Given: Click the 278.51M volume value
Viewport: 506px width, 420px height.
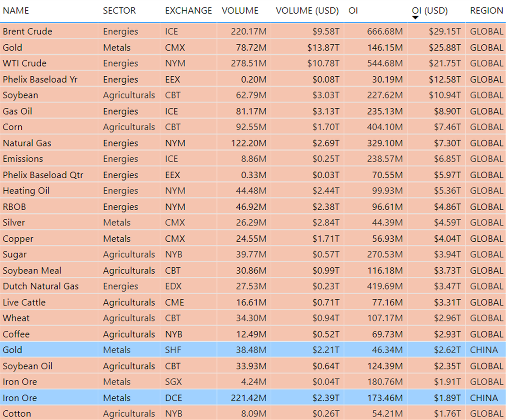Looking at the screenshot, I should point(249,63).
